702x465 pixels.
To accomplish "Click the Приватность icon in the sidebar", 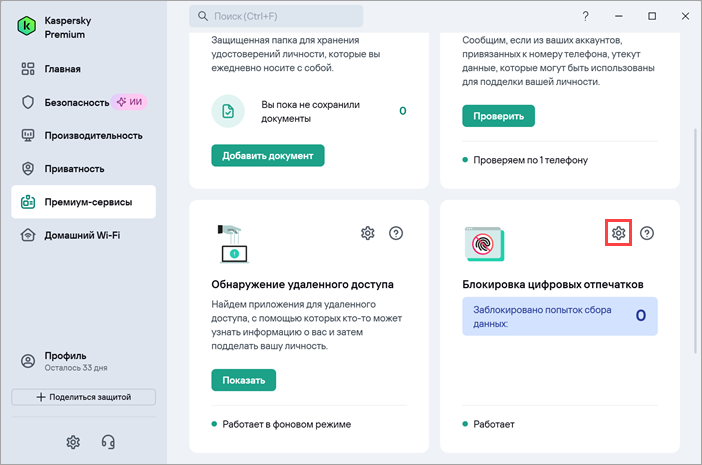I will point(28,169).
